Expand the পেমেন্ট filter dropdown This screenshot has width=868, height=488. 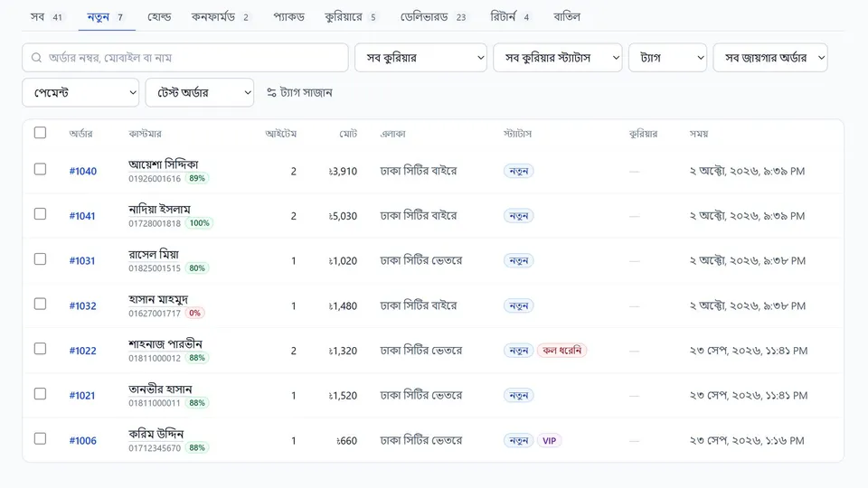80,92
